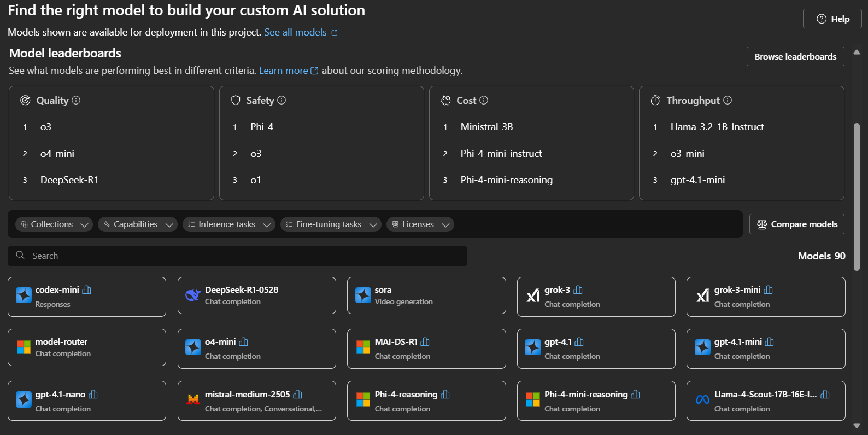Click benchmark icon next to mistral-medium-2505
The image size is (868, 435).
pos(297,394)
